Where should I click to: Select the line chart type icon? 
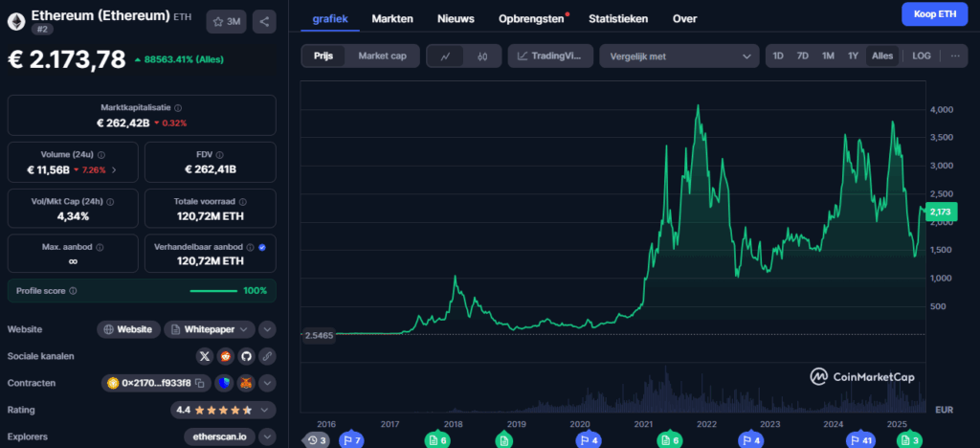pos(446,56)
